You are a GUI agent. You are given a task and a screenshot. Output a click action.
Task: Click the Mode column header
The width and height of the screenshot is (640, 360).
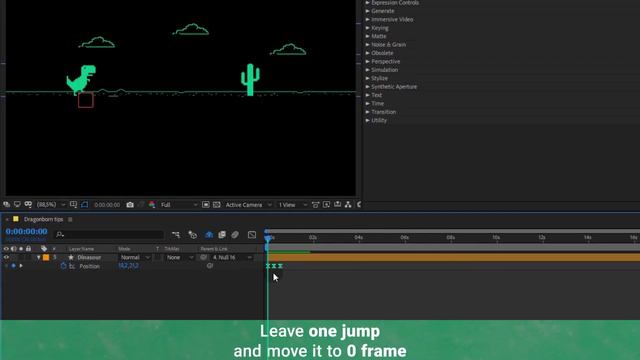pyautogui.click(x=124, y=249)
